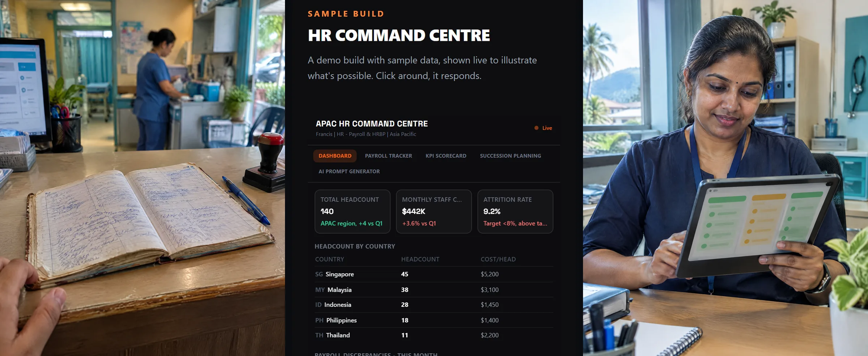
Task: Switch to the Payroll Tracker tab
Action: coord(388,156)
